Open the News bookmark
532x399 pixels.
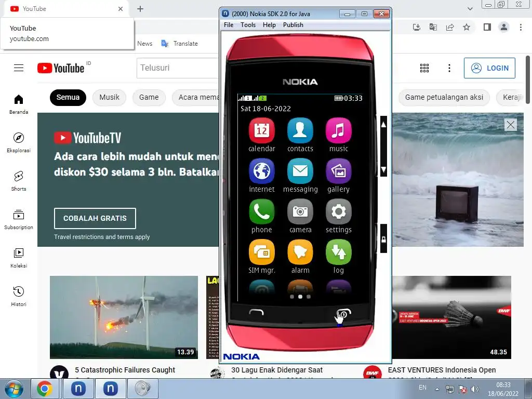click(x=144, y=44)
